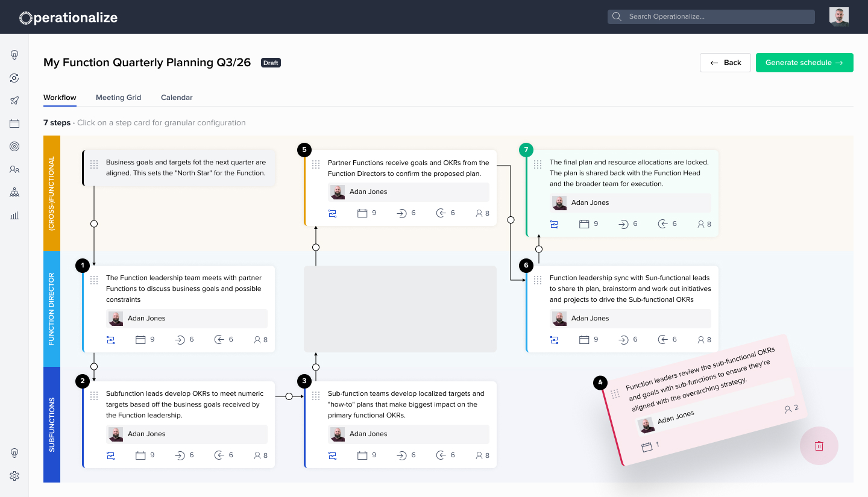
Task: Switch to the Workflow tab
Action: tap(60, 97)
